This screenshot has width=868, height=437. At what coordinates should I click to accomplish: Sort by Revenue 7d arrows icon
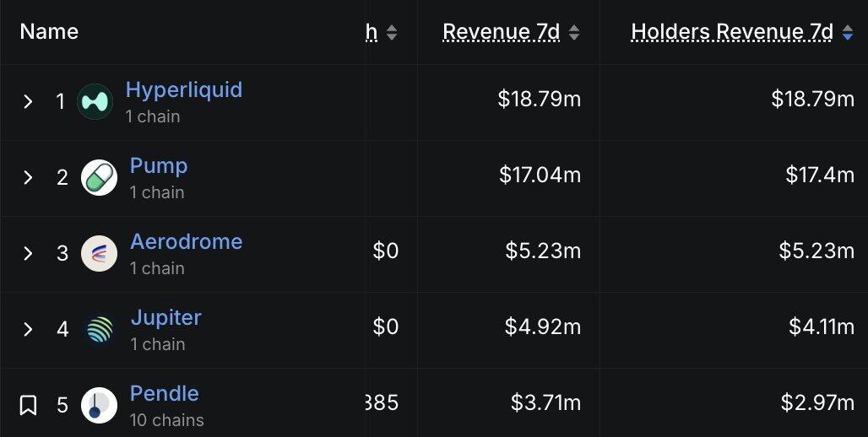(x=574, y=33)
